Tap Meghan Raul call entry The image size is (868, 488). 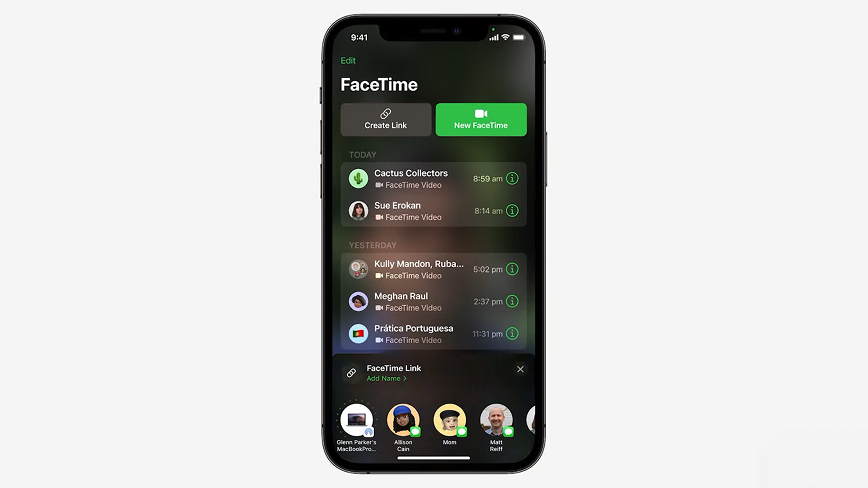(434, 301)
